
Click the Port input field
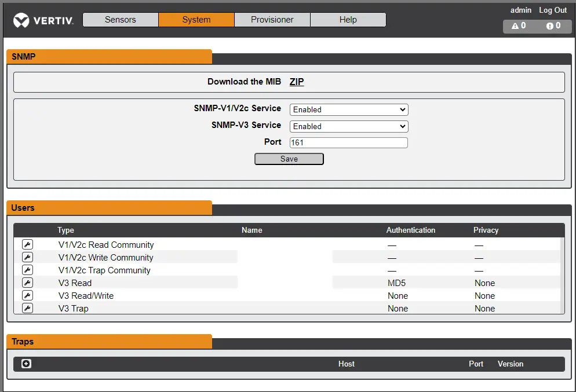tap(348, 142)
